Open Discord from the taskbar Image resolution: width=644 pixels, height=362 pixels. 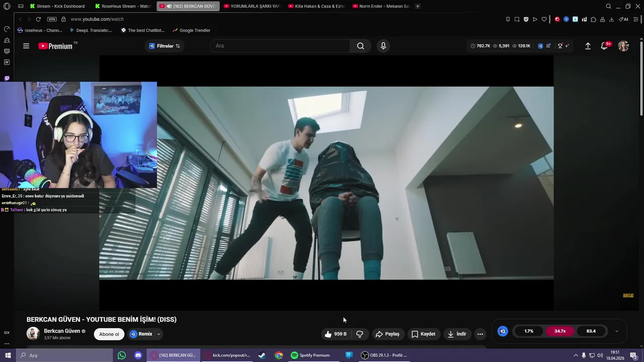tap(138, 355)
